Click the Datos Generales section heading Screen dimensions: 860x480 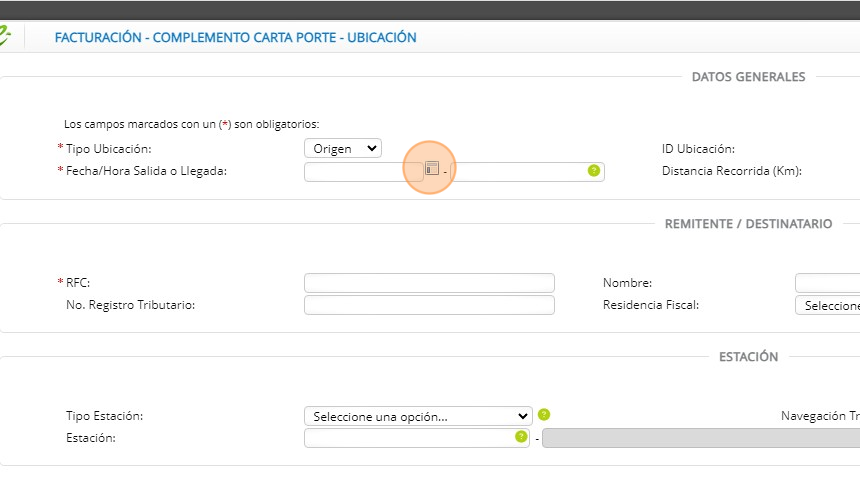748,77
